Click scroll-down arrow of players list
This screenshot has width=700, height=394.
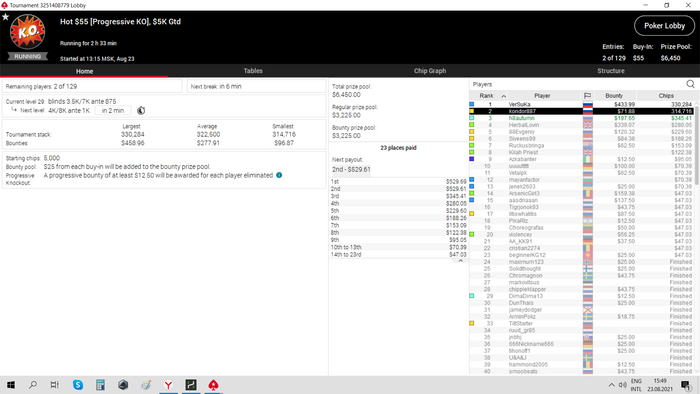click(697, 371)
